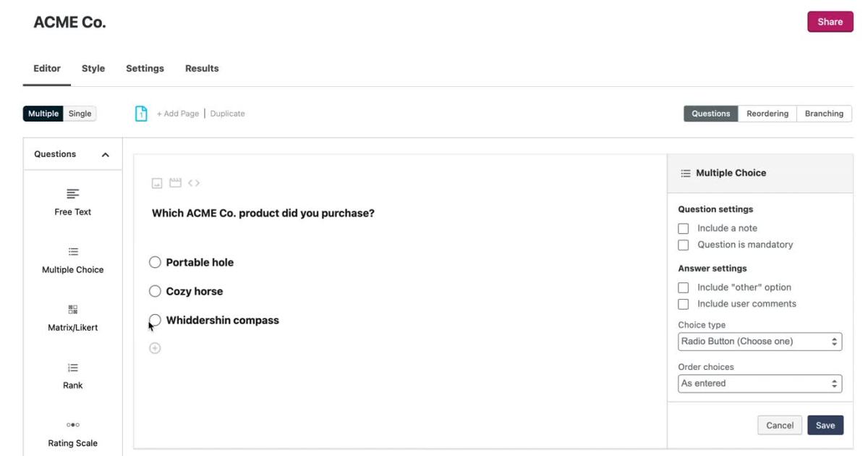The width and height of the screenshot is (868, 456).
Task: Click the plus circle to add choice
Action: (155, 348)
